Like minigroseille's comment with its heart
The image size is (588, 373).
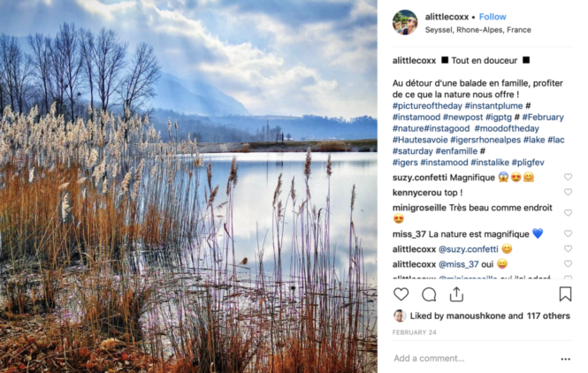pos(569,213)
